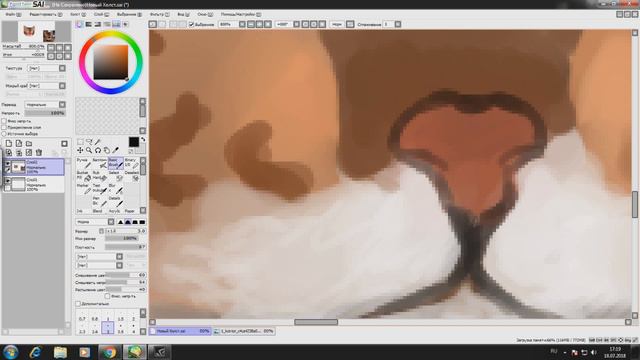Click the black foreground color swatch
The height and width of the screenshot is (360, 640).
pos(133,142)
